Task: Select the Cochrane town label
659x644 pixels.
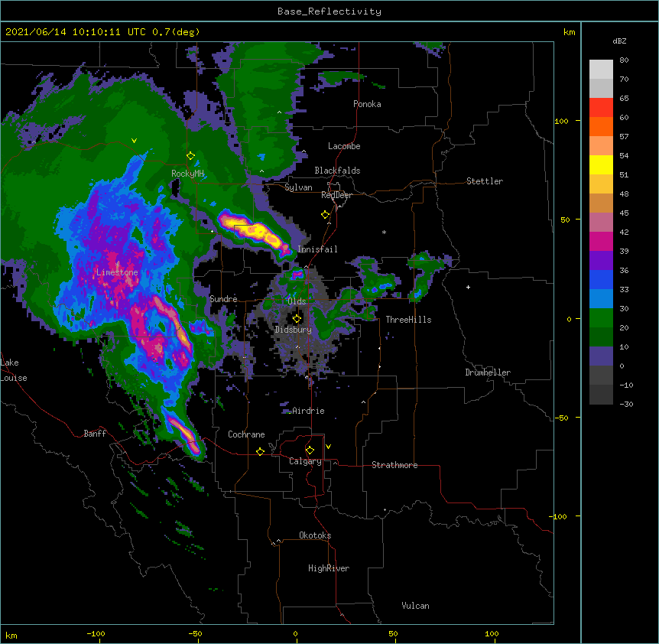Action: click(246, 434)
